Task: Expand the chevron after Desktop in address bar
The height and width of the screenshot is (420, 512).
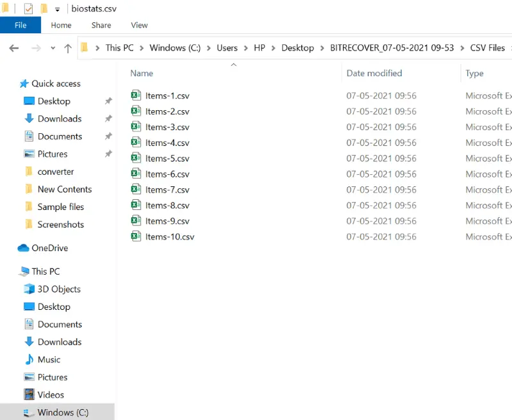Action: click(x=322, y=48)
